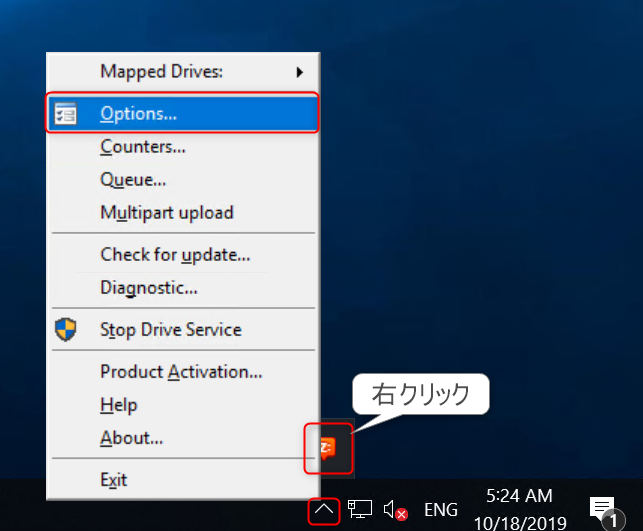Switch the ENG input language indicator
The width and height of the screenshot is (643, 531).
pos(441,510)
